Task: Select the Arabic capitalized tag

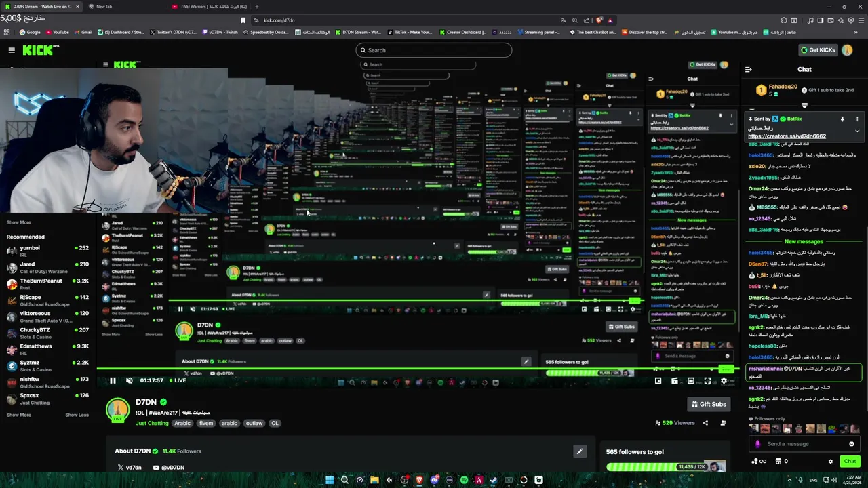Action: coord(182,423)
